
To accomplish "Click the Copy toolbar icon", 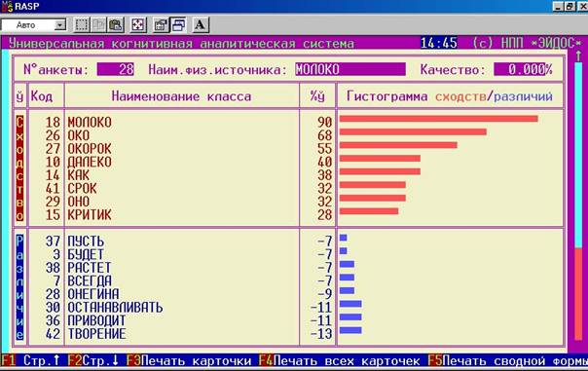I will (x=98, y=25).
